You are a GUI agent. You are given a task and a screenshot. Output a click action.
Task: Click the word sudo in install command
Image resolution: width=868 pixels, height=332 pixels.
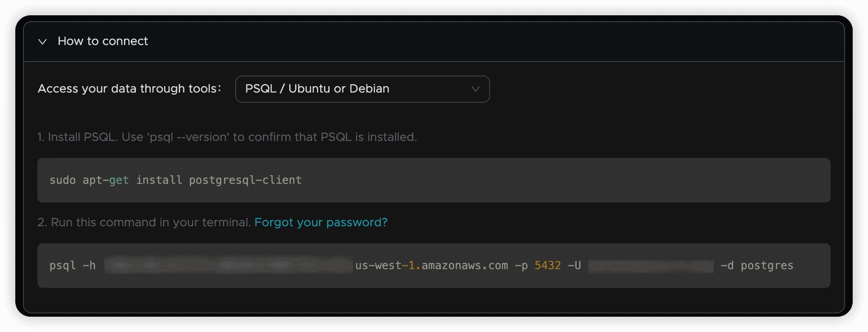tap(62, 180)
